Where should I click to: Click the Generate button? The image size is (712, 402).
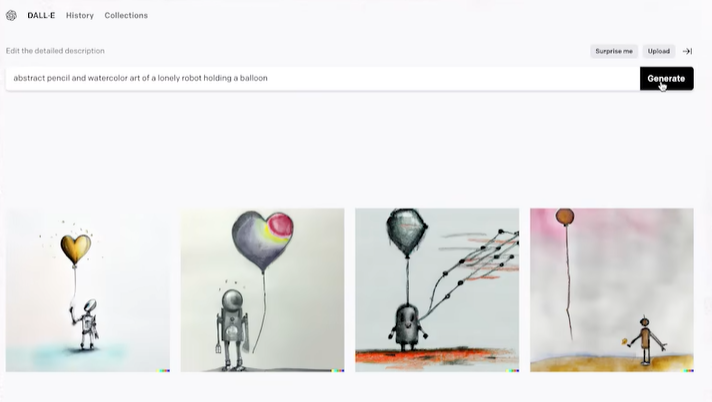(667, 79)
